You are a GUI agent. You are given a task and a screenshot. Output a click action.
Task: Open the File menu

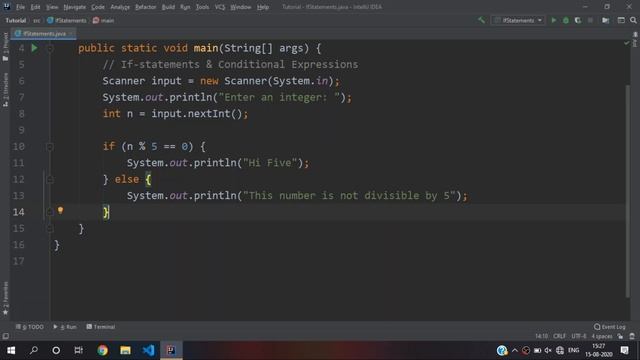[20, 7]
